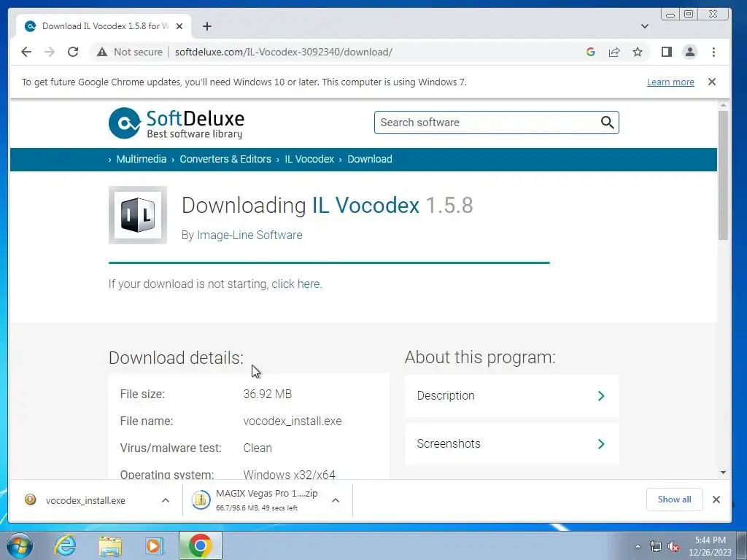Open the Chrome three-dot menu

(x=713, y=52)
